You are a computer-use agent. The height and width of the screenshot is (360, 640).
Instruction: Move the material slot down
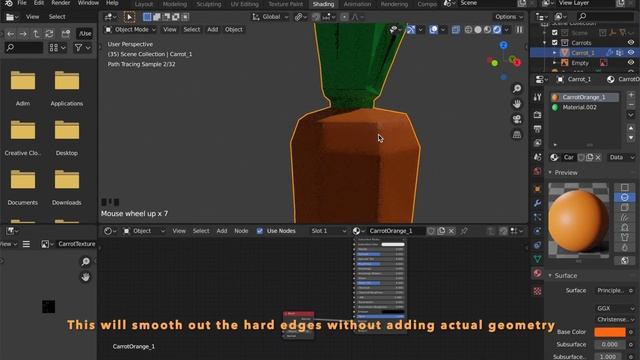(x=631, y=138)
